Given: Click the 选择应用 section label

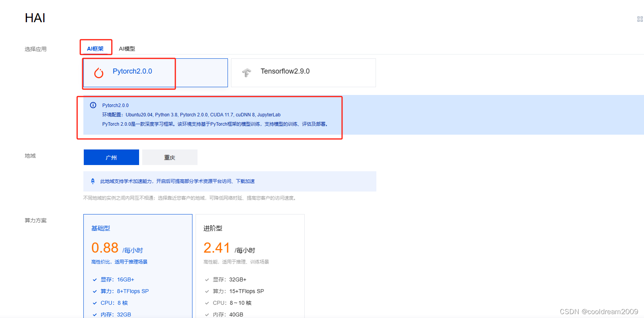Looking at the screenshot, I should click(35, 49).
